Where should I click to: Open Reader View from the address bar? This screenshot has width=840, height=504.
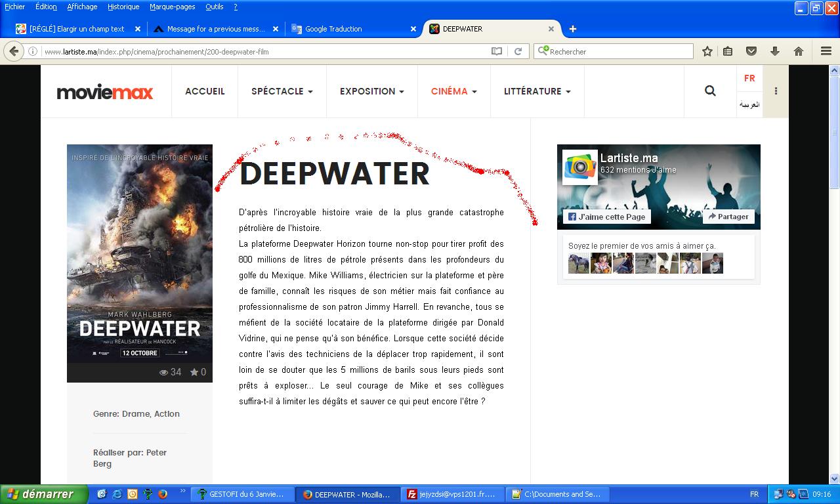[497, 51]
